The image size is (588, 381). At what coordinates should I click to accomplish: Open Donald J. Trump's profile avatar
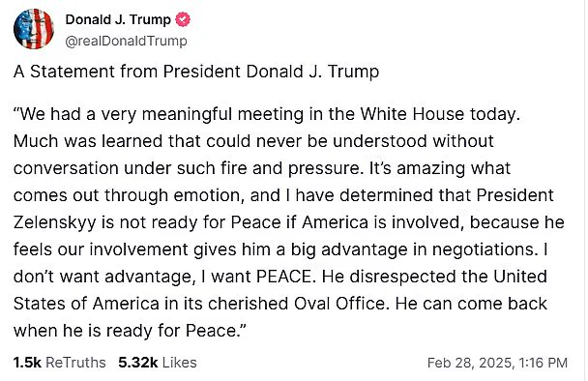34,29
